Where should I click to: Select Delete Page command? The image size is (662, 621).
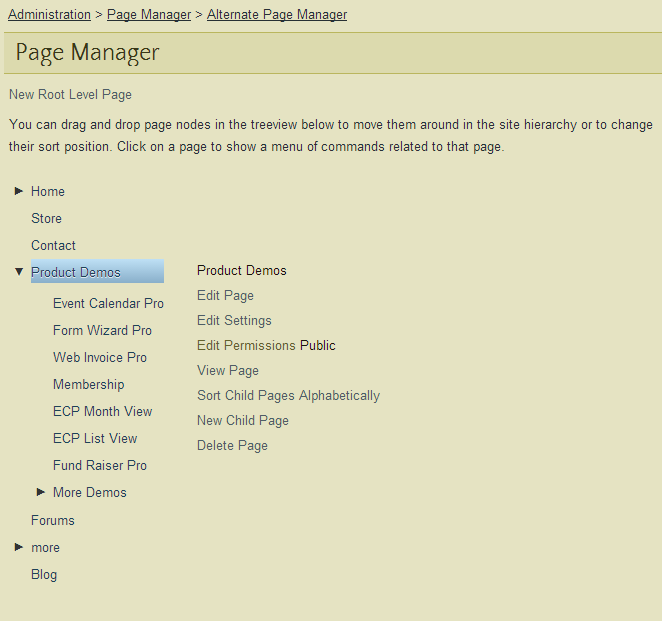(x=232, y=446)
